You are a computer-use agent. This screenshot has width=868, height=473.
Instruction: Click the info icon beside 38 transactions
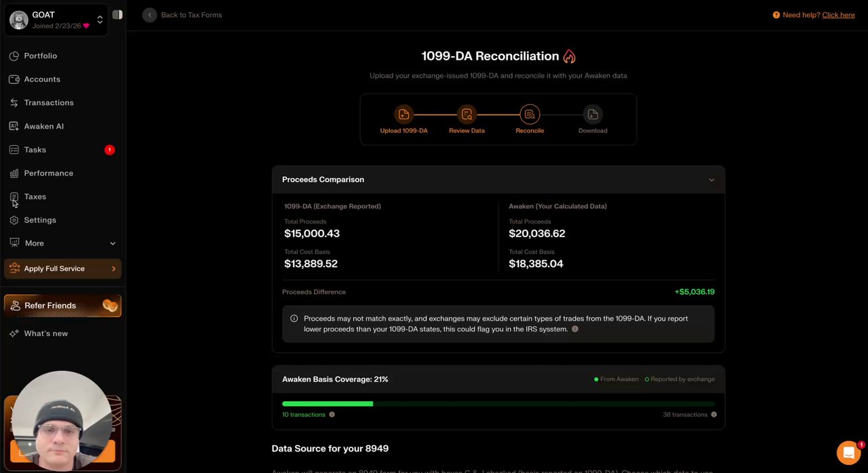[713, 414]
